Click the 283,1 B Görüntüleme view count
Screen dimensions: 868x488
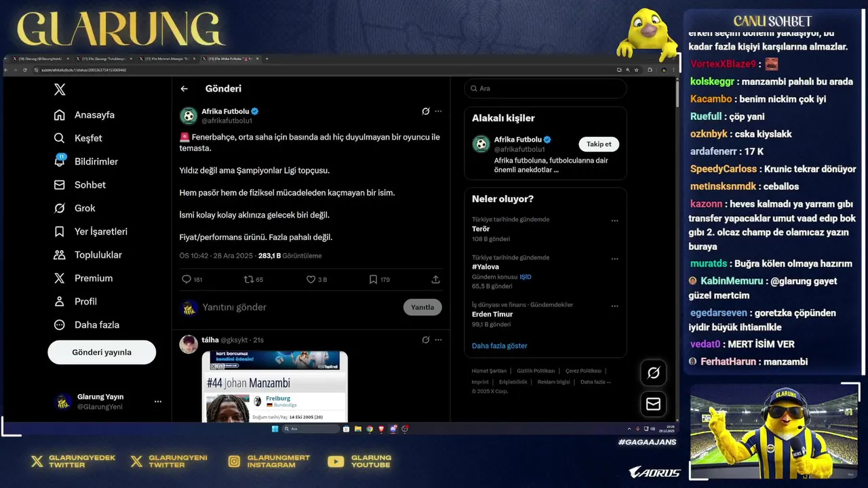[x=290, y=256]
